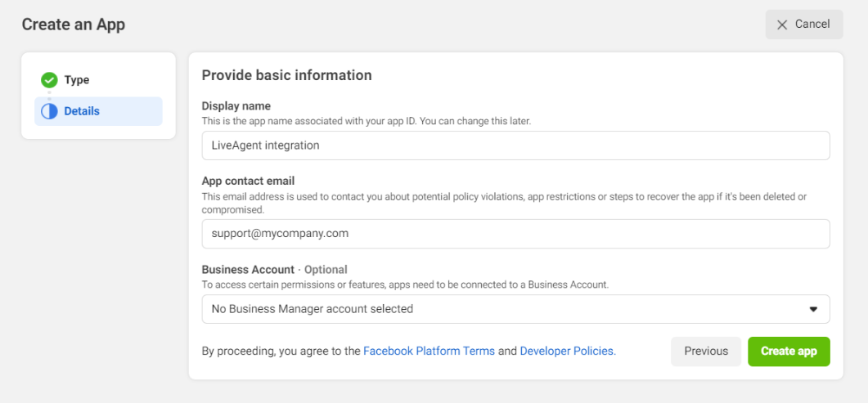Go to the Type step in sidebar

(x=77, y=80)
